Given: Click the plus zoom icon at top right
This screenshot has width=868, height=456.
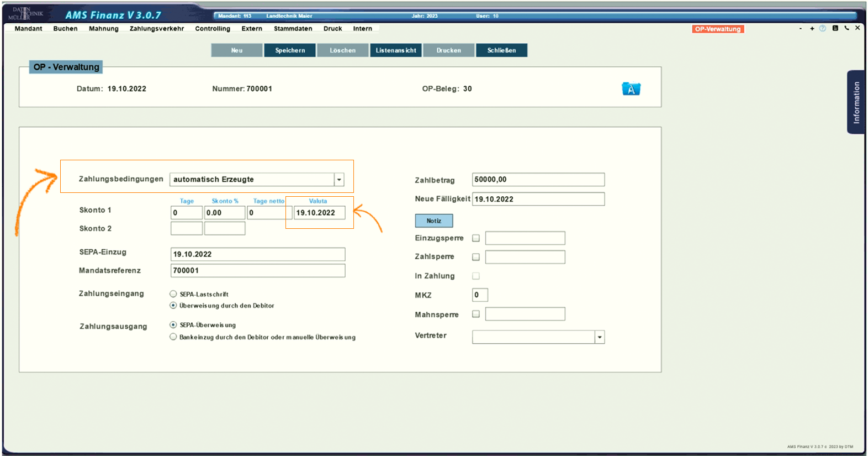Looking at the screenshot, I should (x=812, y=29).
